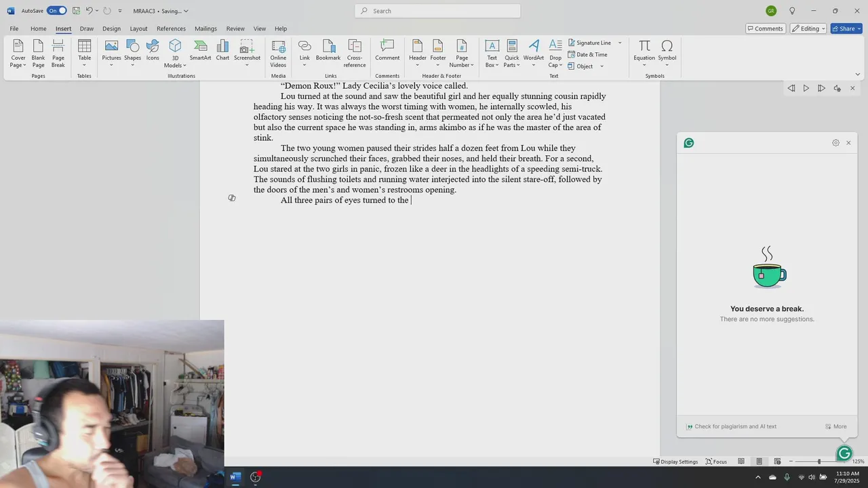
Task: Skip to next paragraph in Read Aloud
Action: click(821, 88)
